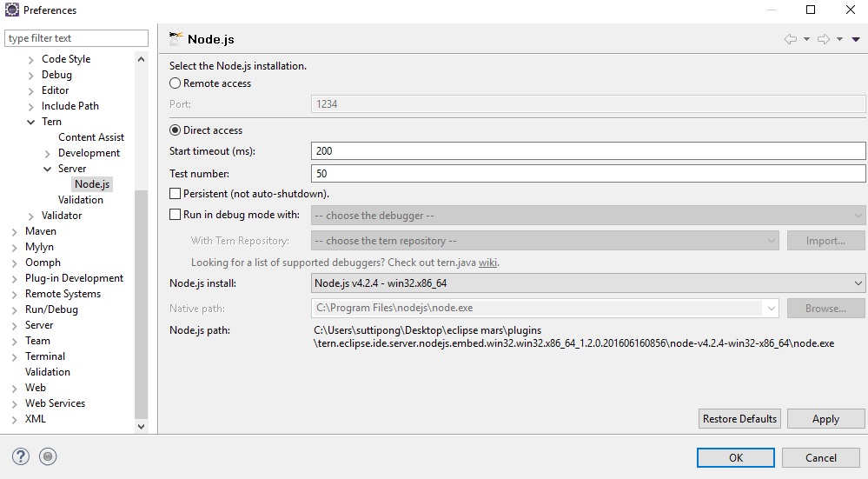This screenshot has height=479, width=868.
Task: Click the record/oomph preference recorder icon
Action: (x=48, y=456)
